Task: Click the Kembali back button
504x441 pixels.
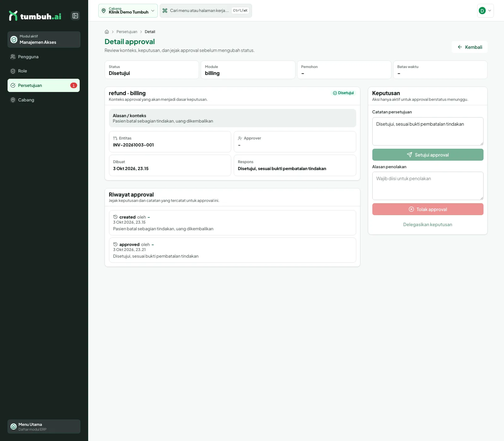Action: pos(470,47)
